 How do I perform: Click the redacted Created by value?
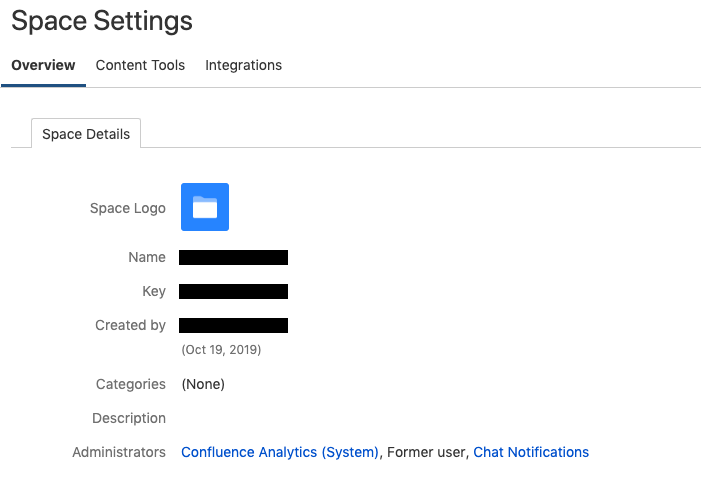(233, 326)
